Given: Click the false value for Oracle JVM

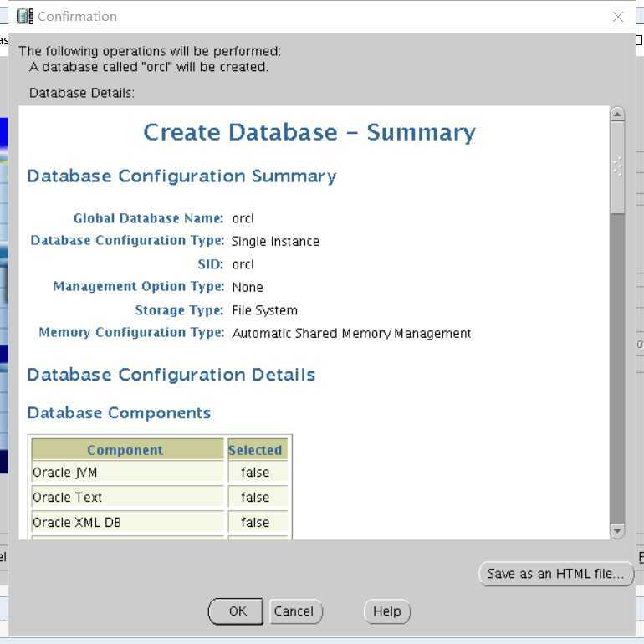Looking at the screenshot, I should (x=255, y=473).
